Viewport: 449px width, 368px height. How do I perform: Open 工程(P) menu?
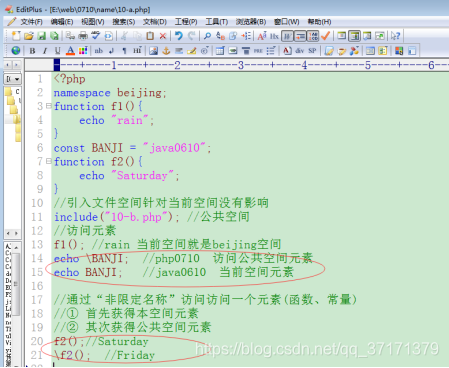tap(186, 22)
